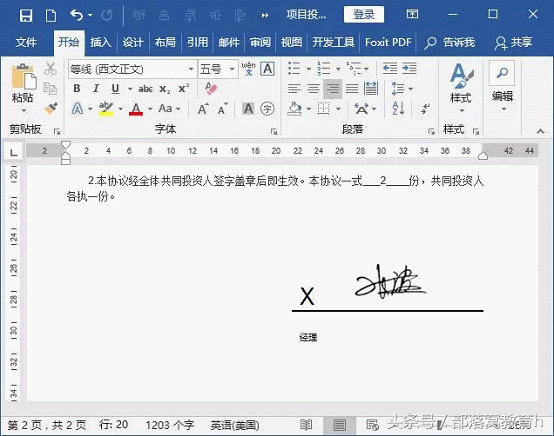This screenshot has width=554, height=436.
Task: Click the word count 1203 个字
Action: pyautogui.click(x=170, y=425)
